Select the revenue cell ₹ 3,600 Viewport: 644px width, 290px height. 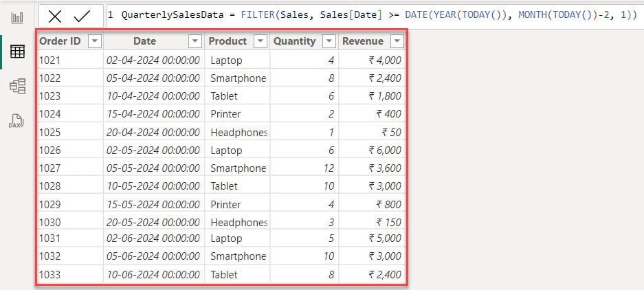tap(372, 168)
